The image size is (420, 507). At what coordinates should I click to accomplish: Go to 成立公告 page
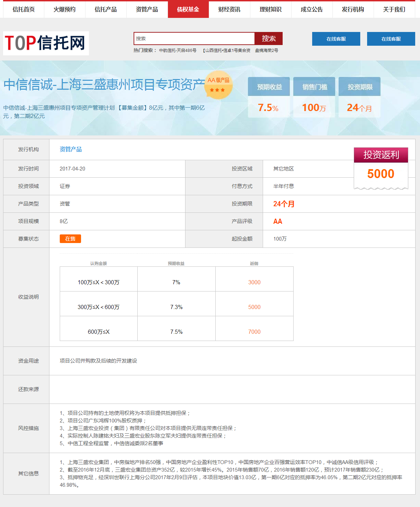point(312,10)
